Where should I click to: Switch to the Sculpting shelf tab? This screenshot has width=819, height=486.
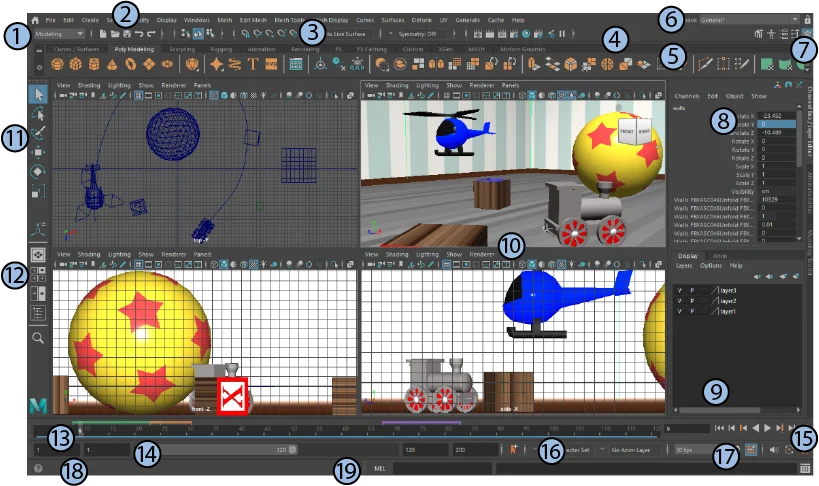coord(182,50)
